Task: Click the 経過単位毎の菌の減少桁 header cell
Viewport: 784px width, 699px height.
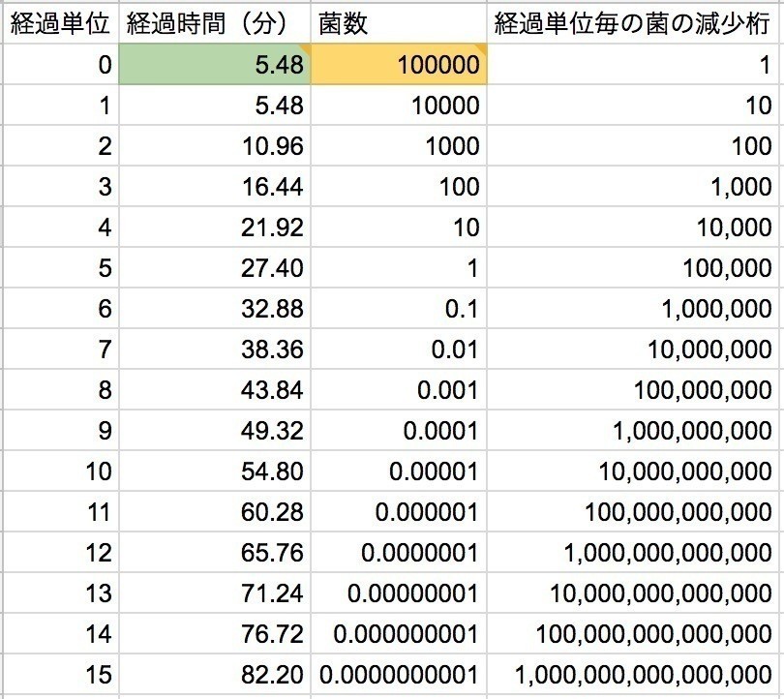Action: click(634, 23)
